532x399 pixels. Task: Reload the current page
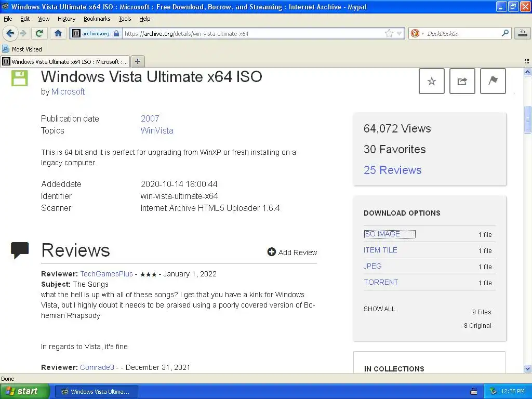tap(39, 33)
